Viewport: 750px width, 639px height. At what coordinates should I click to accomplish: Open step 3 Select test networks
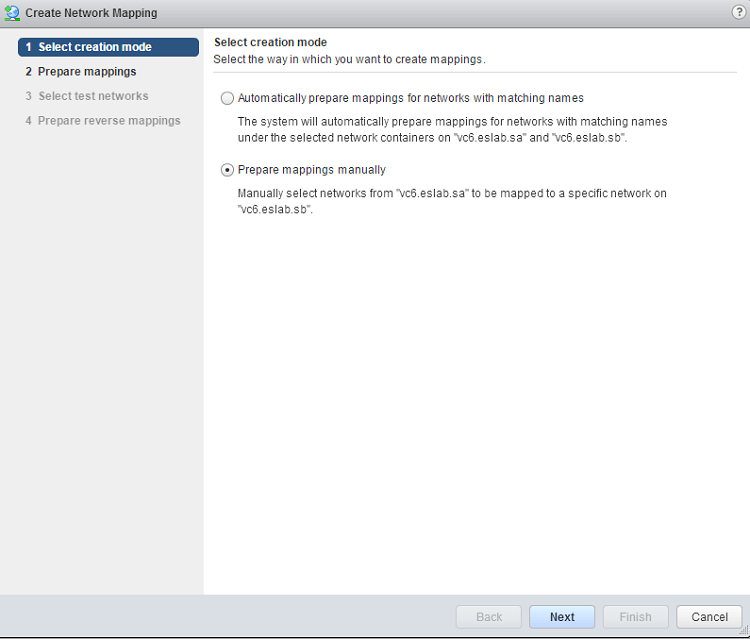point(93,96)
